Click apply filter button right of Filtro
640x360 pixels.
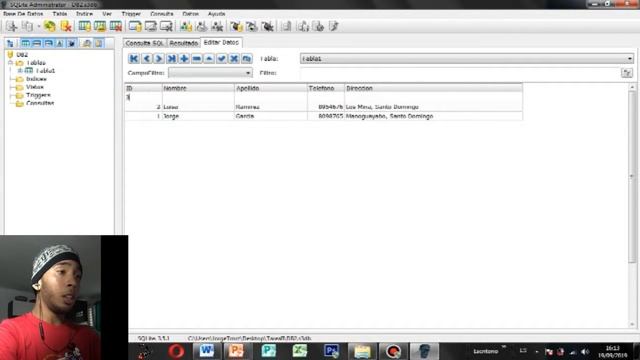click(x=627, y=73)
